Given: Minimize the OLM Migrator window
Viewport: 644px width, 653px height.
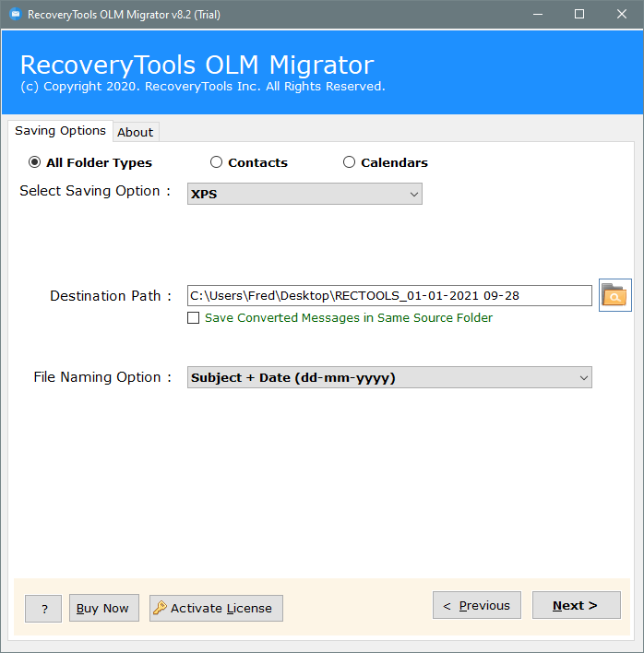Looking at the screenshot, I should click(538, 14).
